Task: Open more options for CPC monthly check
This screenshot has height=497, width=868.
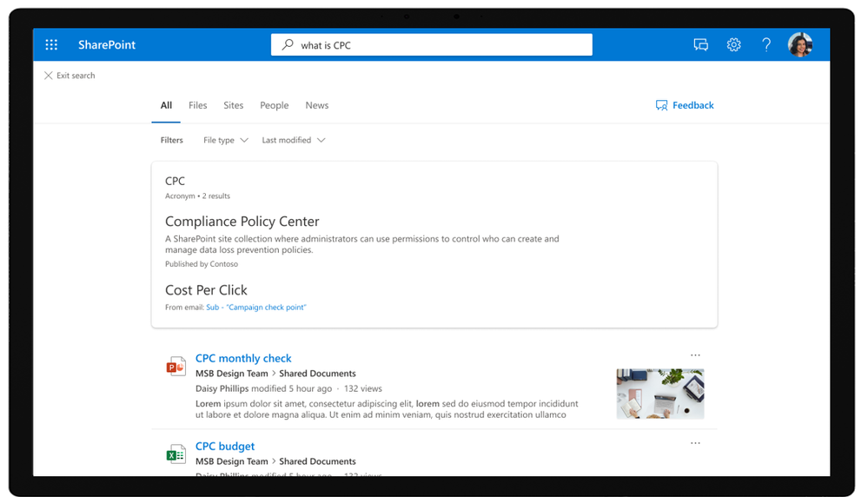Action: click(695, 355)
